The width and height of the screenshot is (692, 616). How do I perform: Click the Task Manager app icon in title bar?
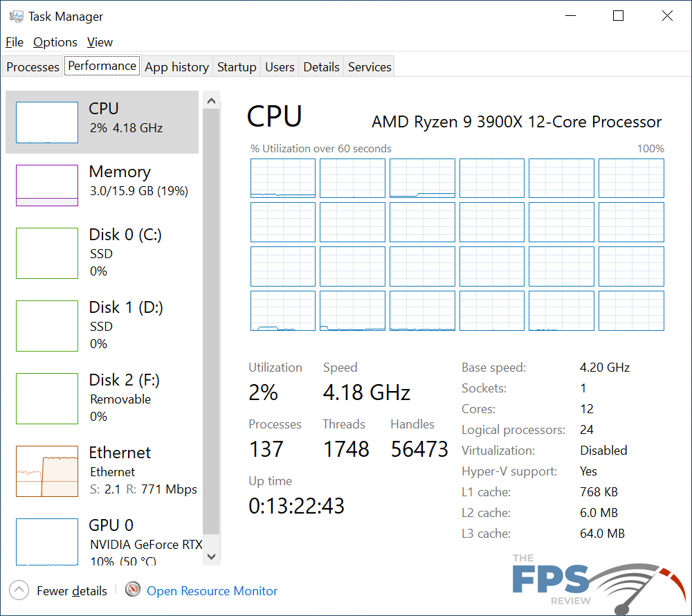tap(17, 17)
